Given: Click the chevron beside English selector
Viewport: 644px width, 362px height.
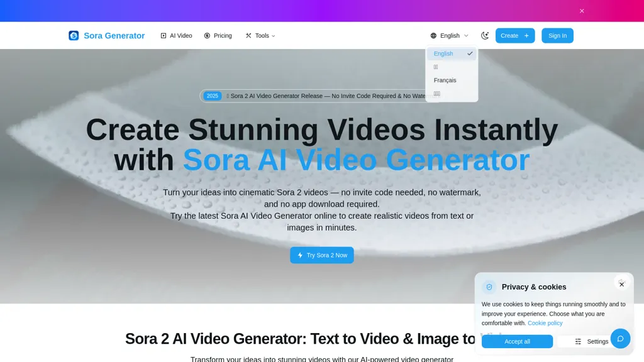Looking at the screenshot, I should pos(466,36).
